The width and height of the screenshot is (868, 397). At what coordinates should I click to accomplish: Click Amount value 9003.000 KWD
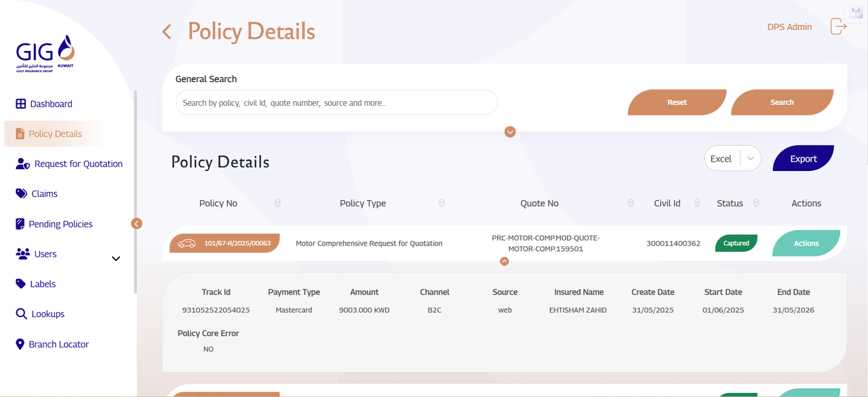click(364, 310)
